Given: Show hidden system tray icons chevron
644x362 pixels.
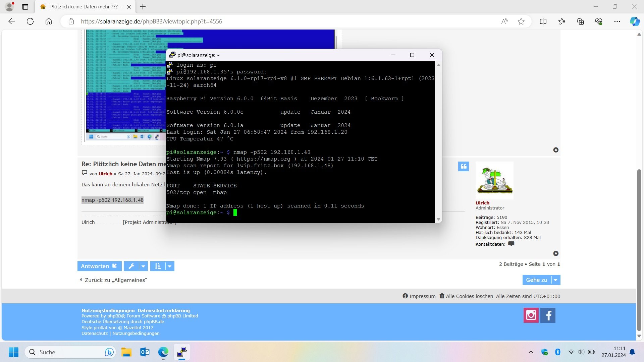Looking at the screenshot, I should point(531,352).
